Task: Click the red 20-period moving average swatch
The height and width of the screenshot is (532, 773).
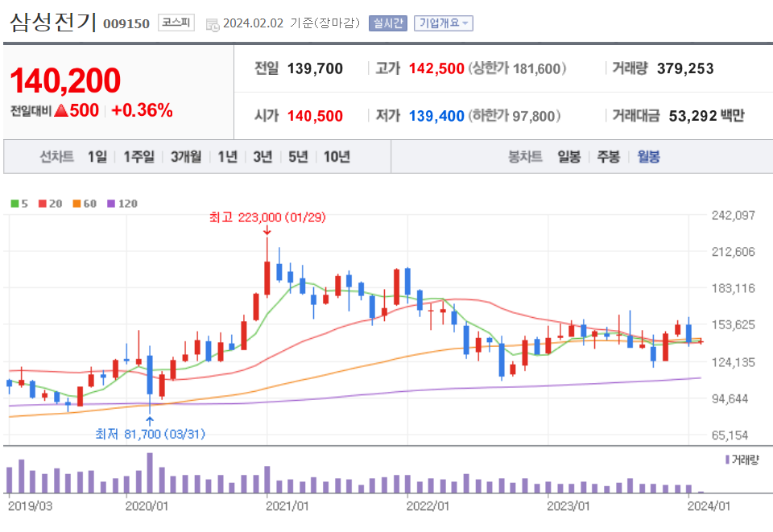Action: (43, 204)
